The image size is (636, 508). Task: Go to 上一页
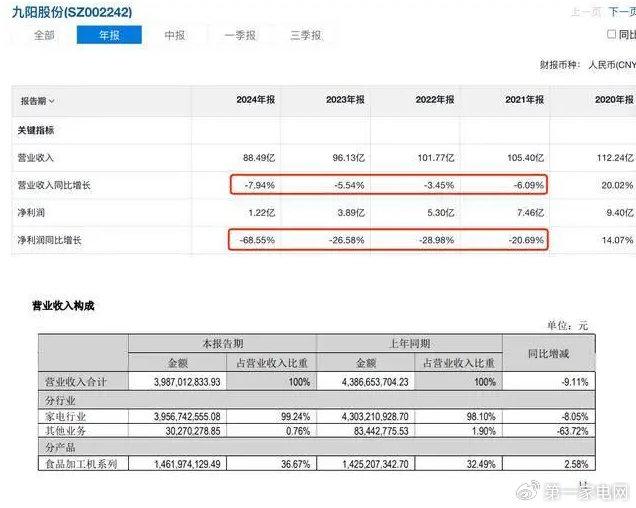586,12
